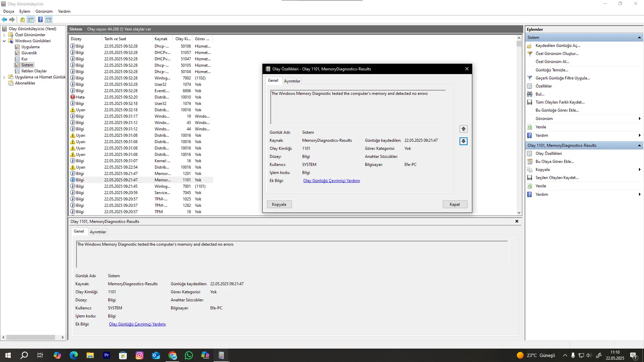This screenshot has height=362, width=644.
Task: Click the blue help icon in the toolbar
Action: pyautogui.click(x=40, y=19)
